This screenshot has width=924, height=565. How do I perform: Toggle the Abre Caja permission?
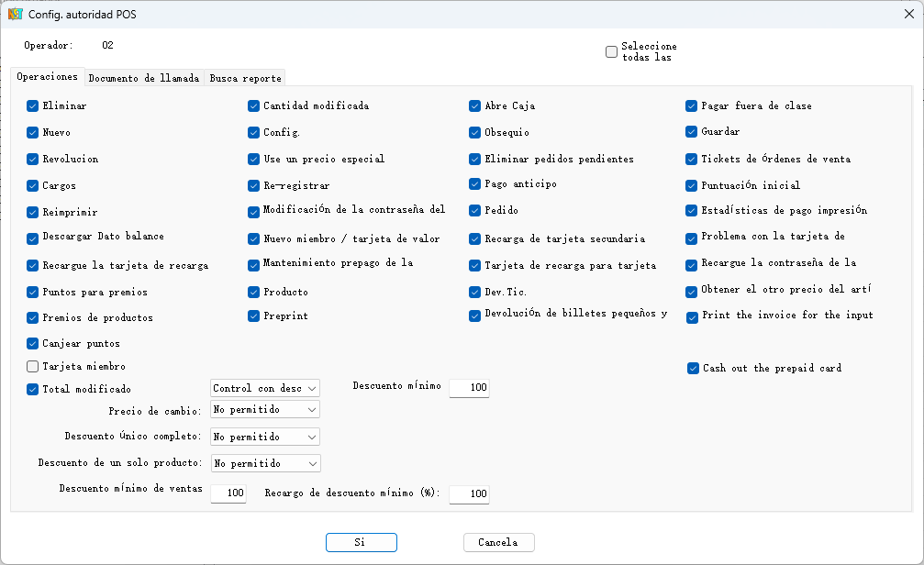point(475,106)
